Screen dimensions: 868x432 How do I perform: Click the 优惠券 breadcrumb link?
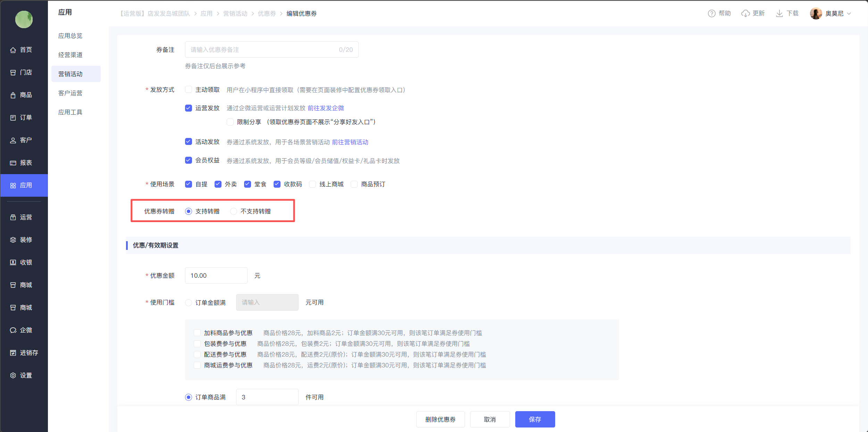tap(267, 14)
